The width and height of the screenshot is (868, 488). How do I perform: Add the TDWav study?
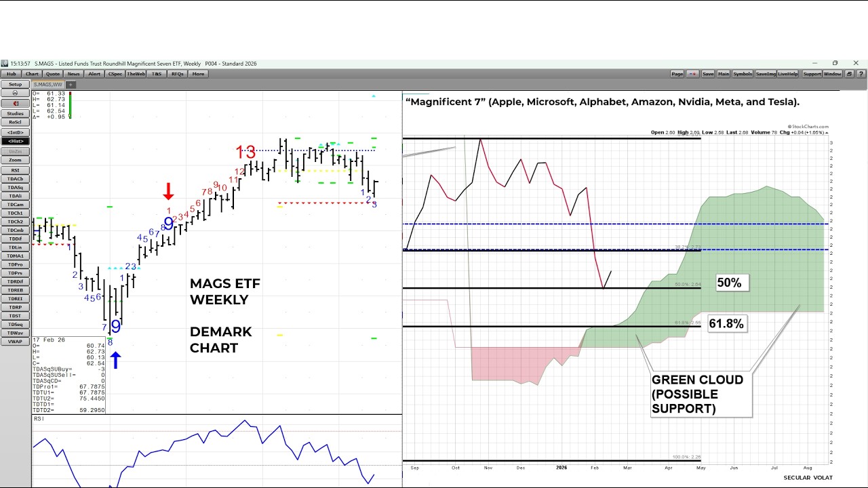[x=15, y=333]
